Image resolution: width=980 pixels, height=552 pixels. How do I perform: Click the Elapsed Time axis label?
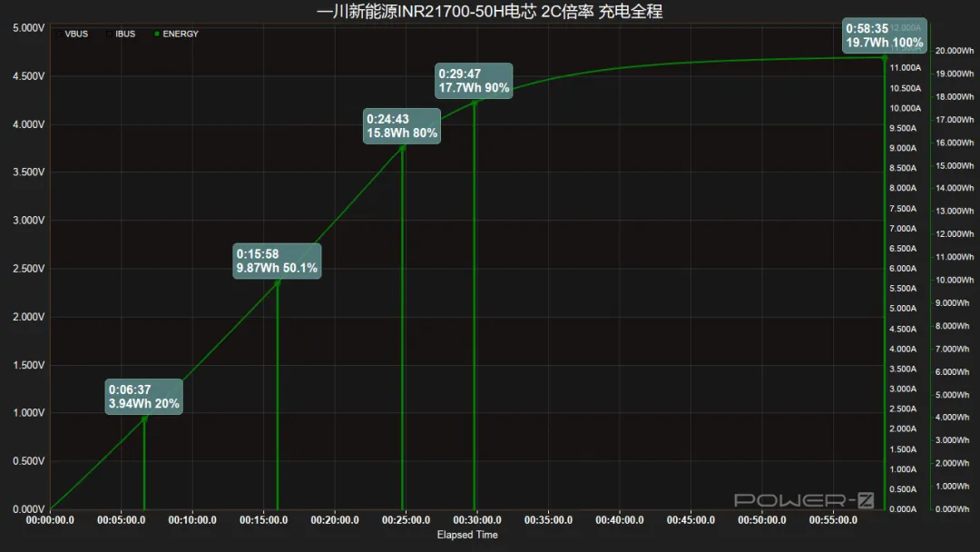pos(467,535)
